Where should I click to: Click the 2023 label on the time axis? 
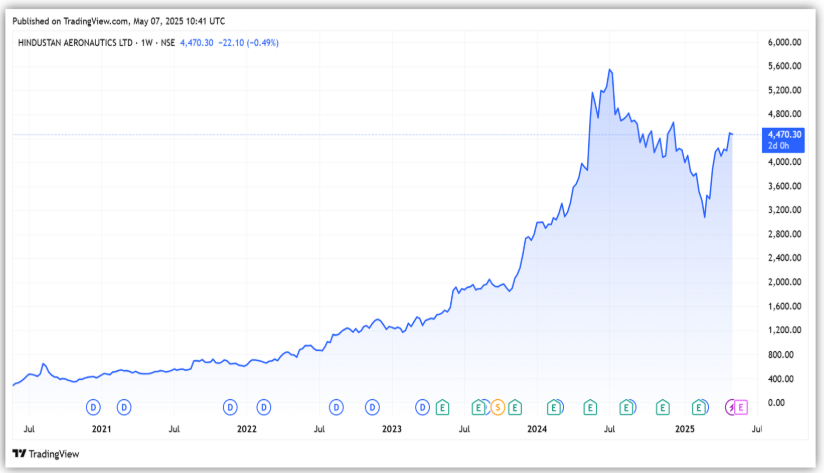tap(392, 429)
